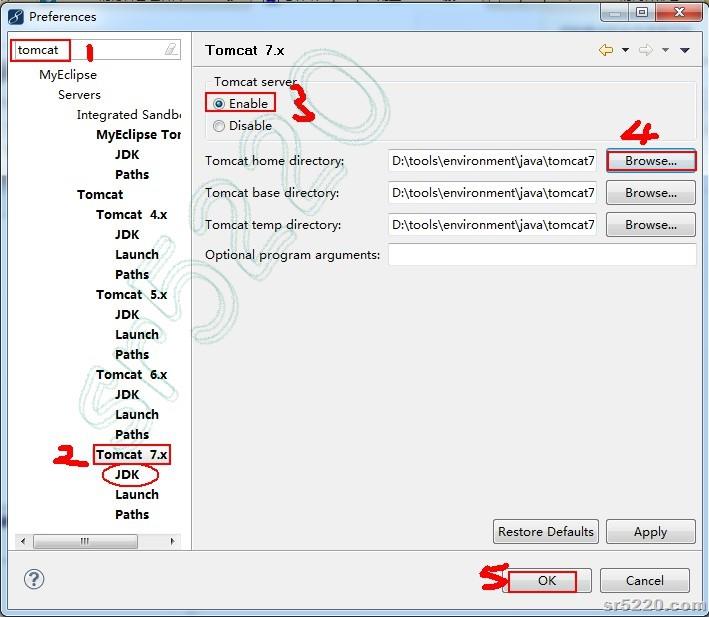Select the Enable radio button
Screen dimensions: 709x617
coord(219,104)
